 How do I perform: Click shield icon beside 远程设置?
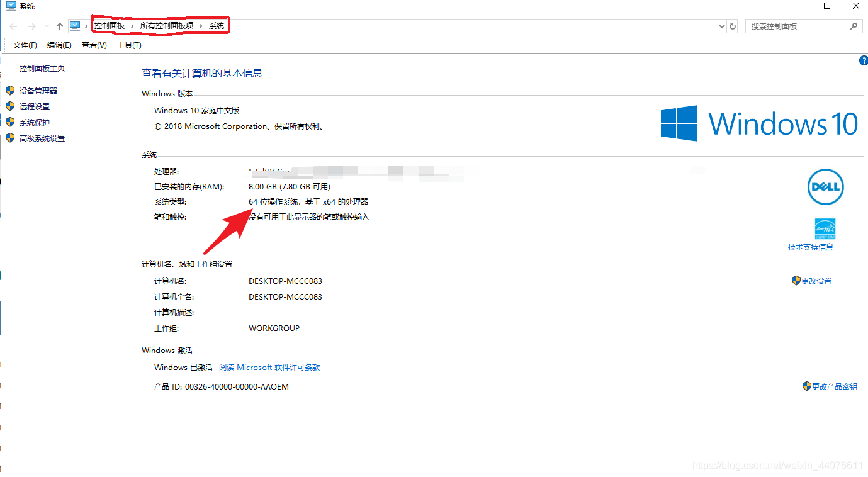(10, 106)
